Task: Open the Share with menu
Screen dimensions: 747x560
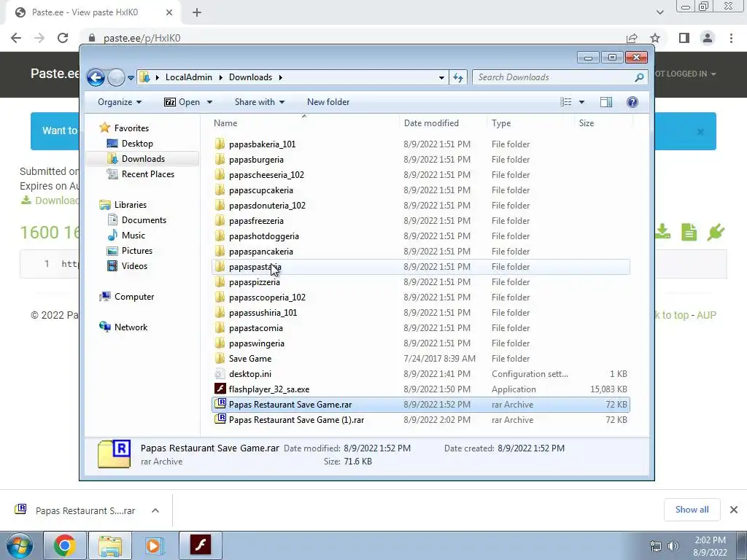Action: tap(260, 102)
